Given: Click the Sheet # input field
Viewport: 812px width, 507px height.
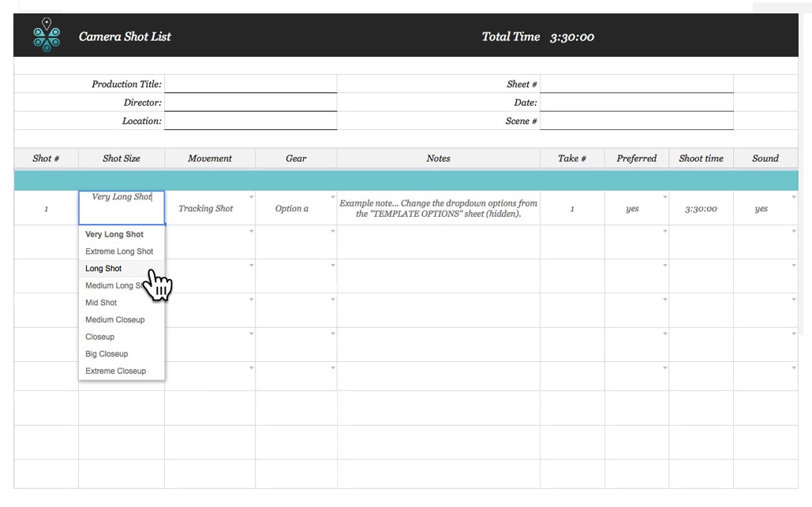Looking at the screenshot, I should click(x=636, y=84).
